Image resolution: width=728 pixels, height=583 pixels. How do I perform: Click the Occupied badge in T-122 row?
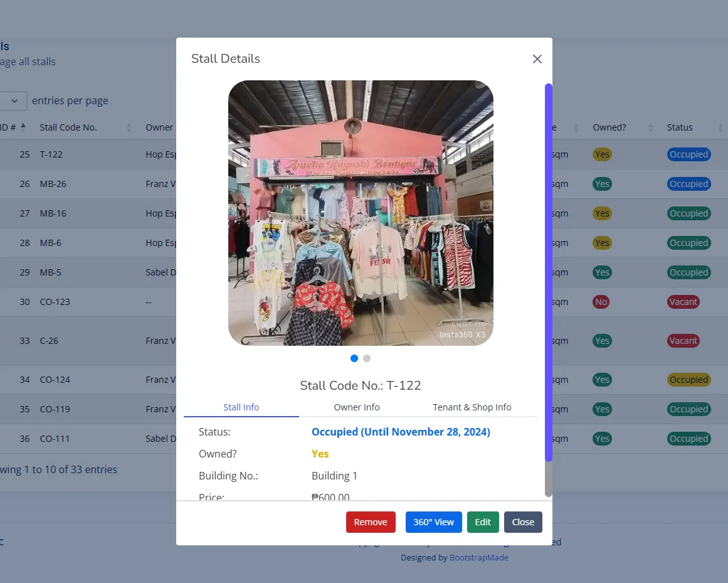click(688, 154)
